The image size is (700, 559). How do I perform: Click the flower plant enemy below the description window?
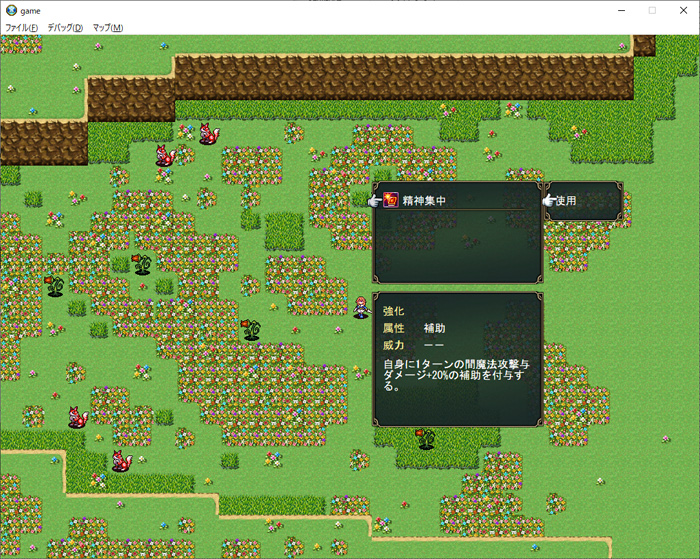coord(425,438)
